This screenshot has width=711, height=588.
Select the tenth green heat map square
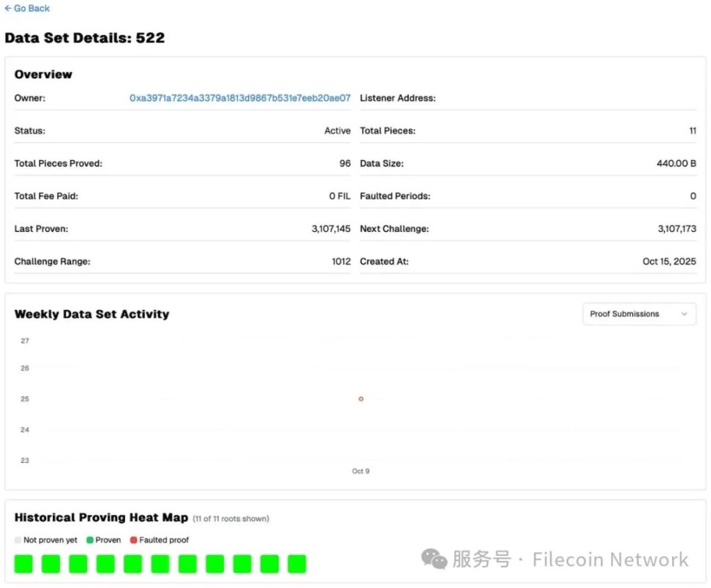click(269, 564)
